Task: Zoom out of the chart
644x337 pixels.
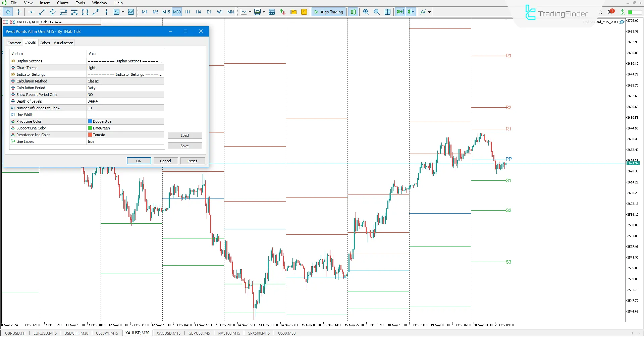Action: pyautogui.click(x=376, y=12)
